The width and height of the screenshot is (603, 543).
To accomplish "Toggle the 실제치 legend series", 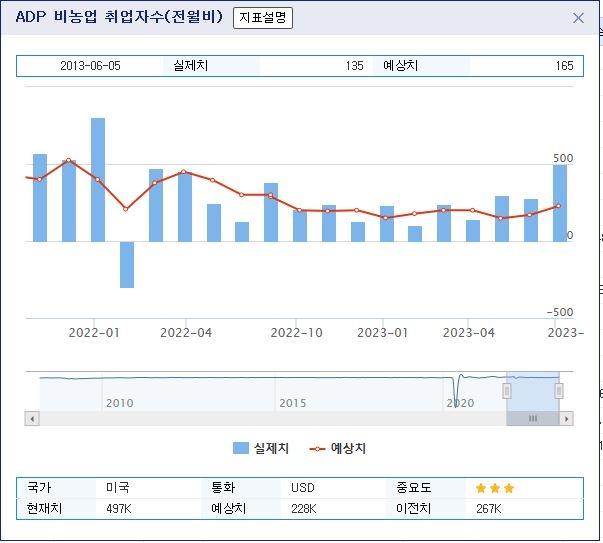I will [261, 448].
